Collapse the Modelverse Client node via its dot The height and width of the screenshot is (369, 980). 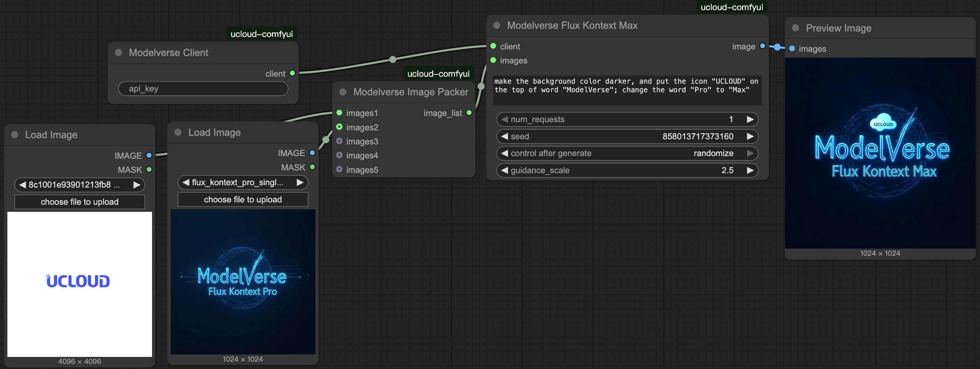pyautogui.click(x=119, y=53)
